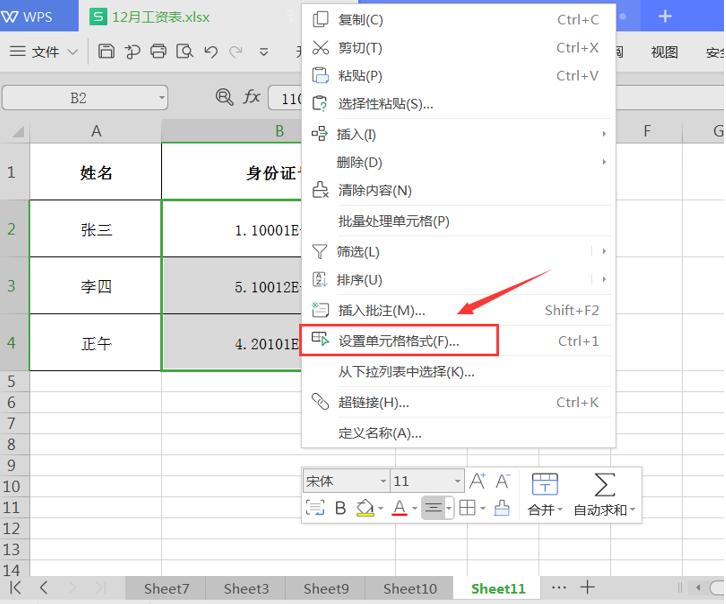
Task: Choose 定义名称(A) from the context menu
Action: coord(458,433)
